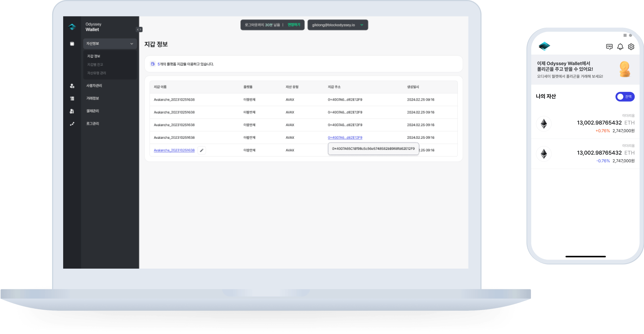Tap the 나의 자산 heading on the phone
The width and height of the screenshot is (644, 334).
[546, 96]
